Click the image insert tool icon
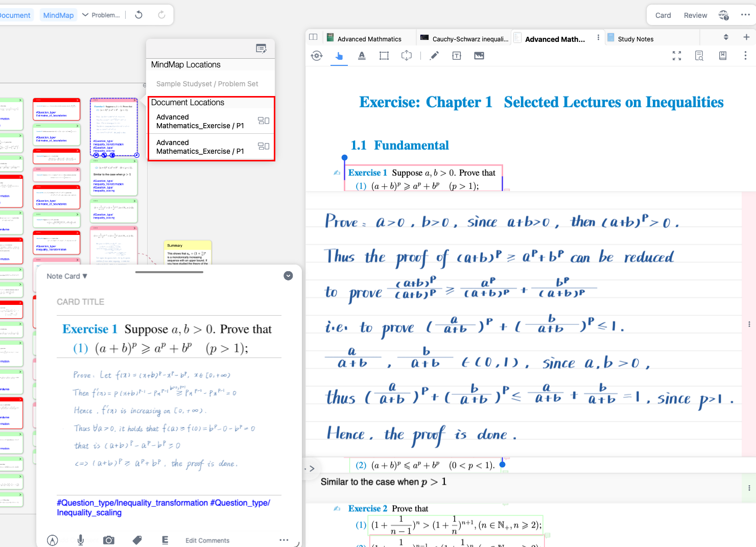Screen dimensions: 756x547 (479, 56)
